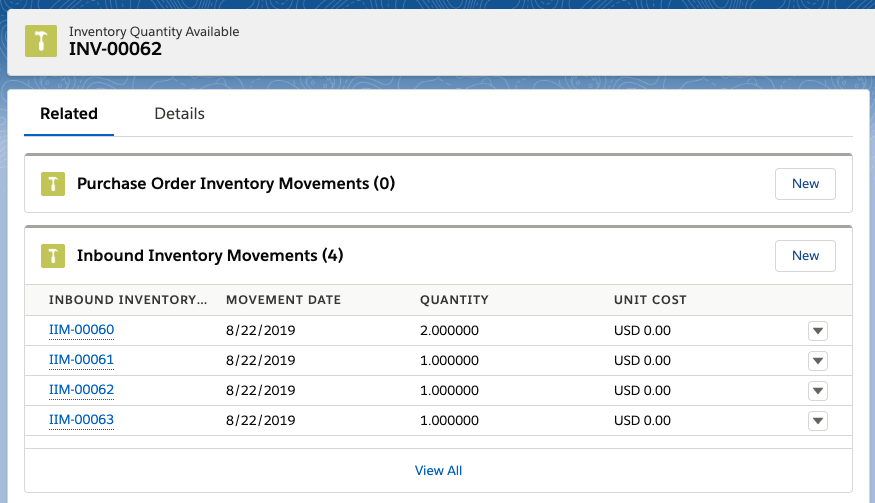Click the Inventory Quantity Available label

[154, 32]
